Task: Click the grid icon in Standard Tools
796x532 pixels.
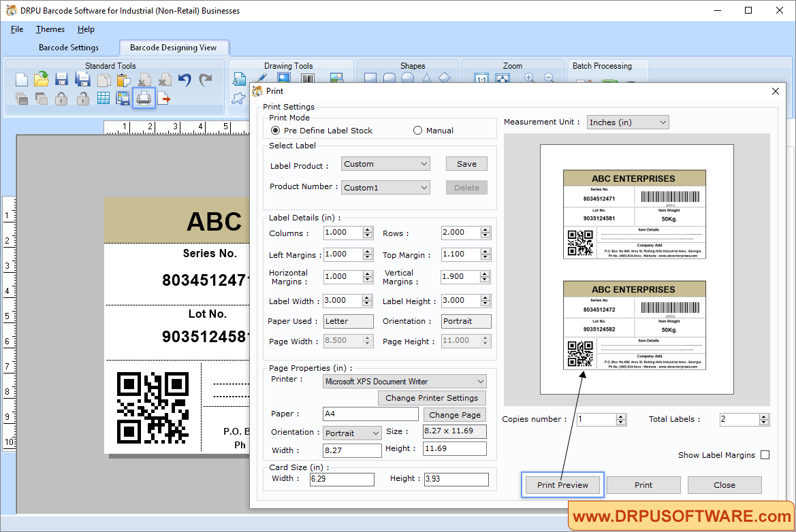Action: click(x=103, y=99)
